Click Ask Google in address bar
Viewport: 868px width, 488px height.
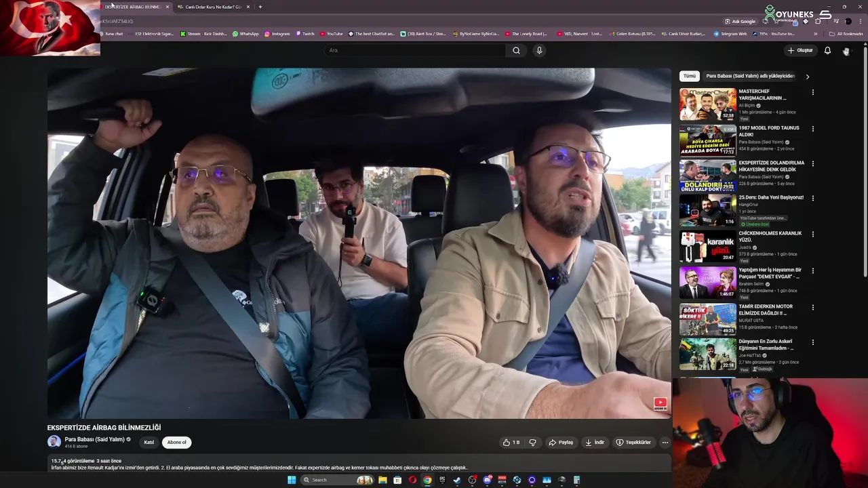tap(740, 21)
